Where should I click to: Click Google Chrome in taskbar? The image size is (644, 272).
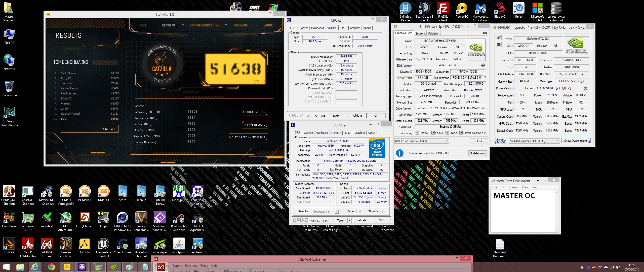pyautogui.click(x=52, y=267)
